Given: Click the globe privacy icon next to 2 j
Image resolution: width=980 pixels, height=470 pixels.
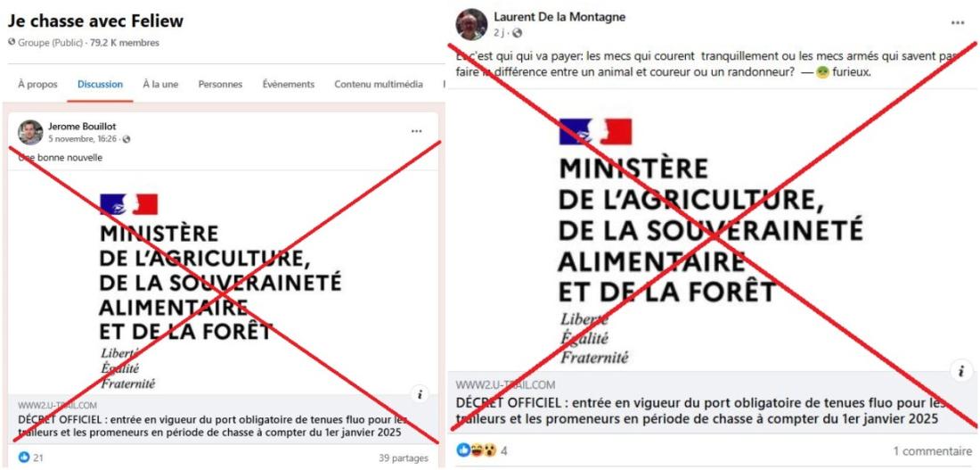Looking at the screenshot, I should tap(518, 33).
